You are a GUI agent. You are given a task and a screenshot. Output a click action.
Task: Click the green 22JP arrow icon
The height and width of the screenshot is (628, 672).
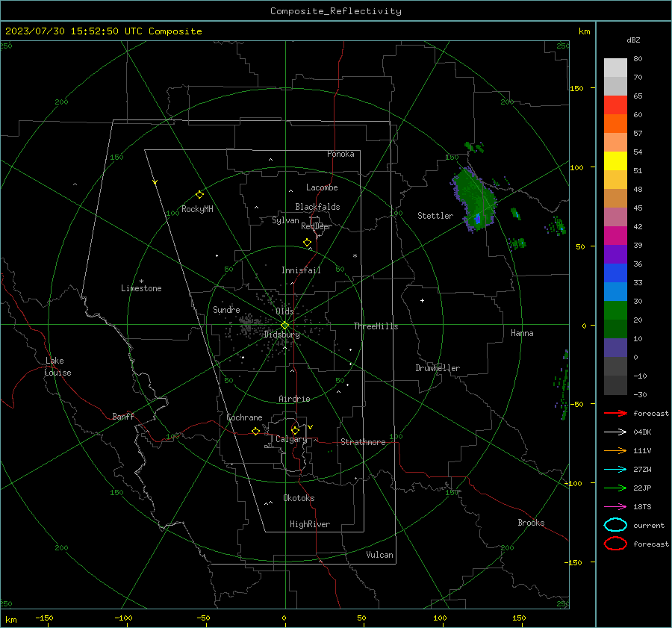coord(615,488)
